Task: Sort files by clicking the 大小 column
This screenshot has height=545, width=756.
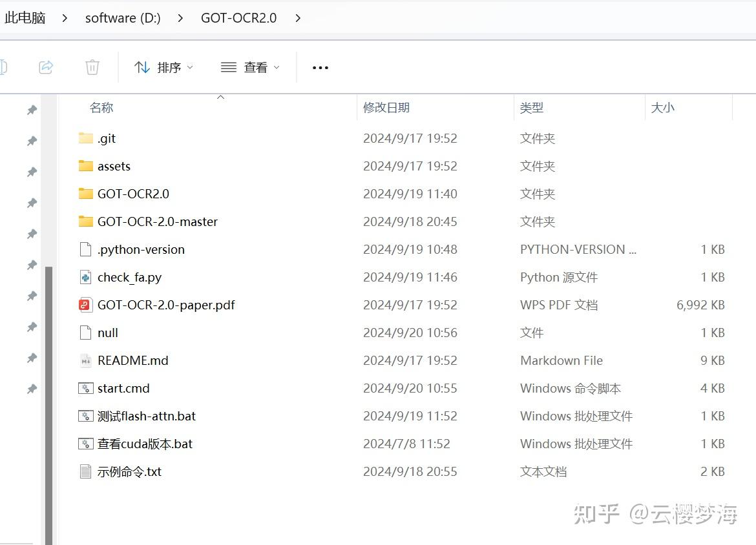Action: 663,107
